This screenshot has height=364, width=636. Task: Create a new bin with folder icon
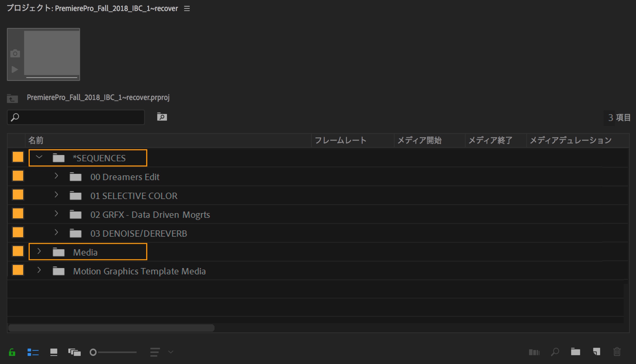(575, 352)
